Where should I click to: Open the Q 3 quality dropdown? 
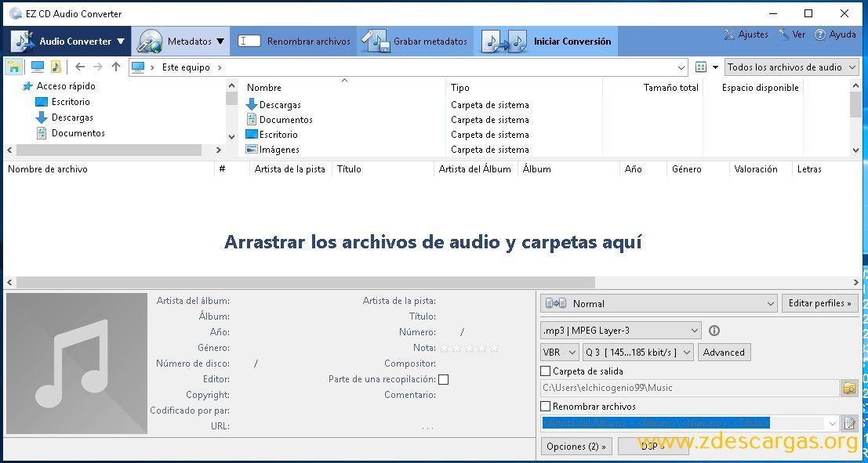pos(637,353)
